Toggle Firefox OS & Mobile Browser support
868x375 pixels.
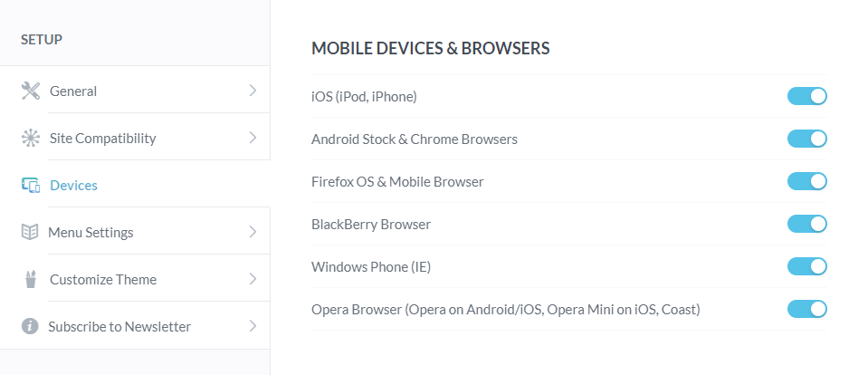pos(807,181)
